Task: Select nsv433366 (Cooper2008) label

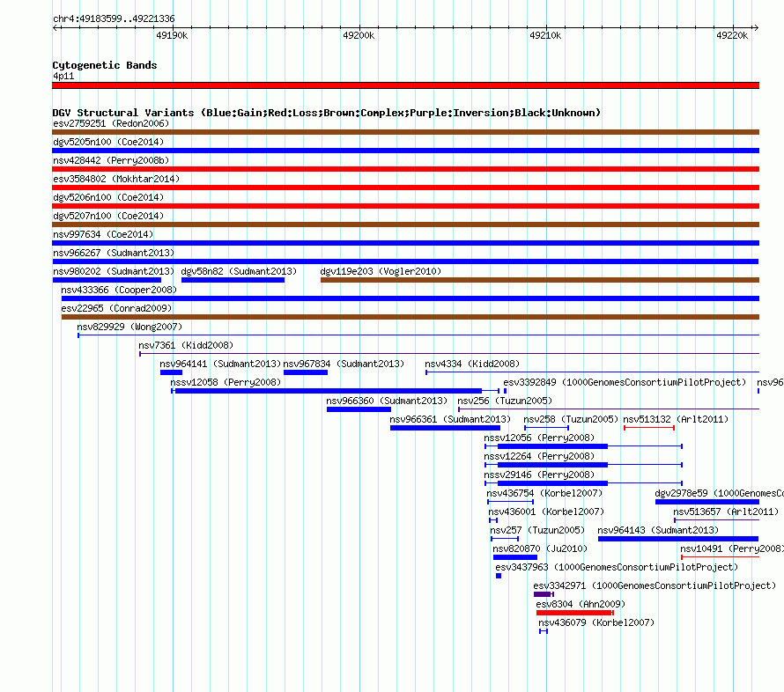Action: [x=119, y=290]
